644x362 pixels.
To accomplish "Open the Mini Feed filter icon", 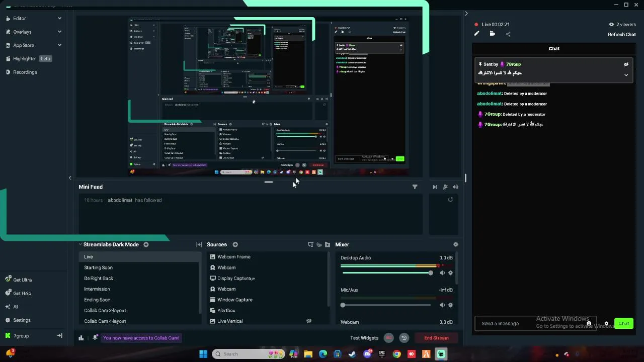I will pos(415,187).
